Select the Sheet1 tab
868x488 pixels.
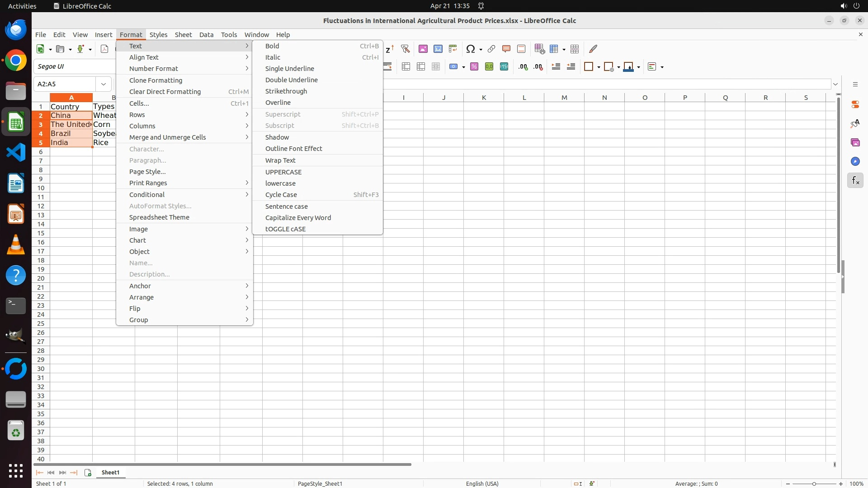pyautogui.click(x=110, y=473)
